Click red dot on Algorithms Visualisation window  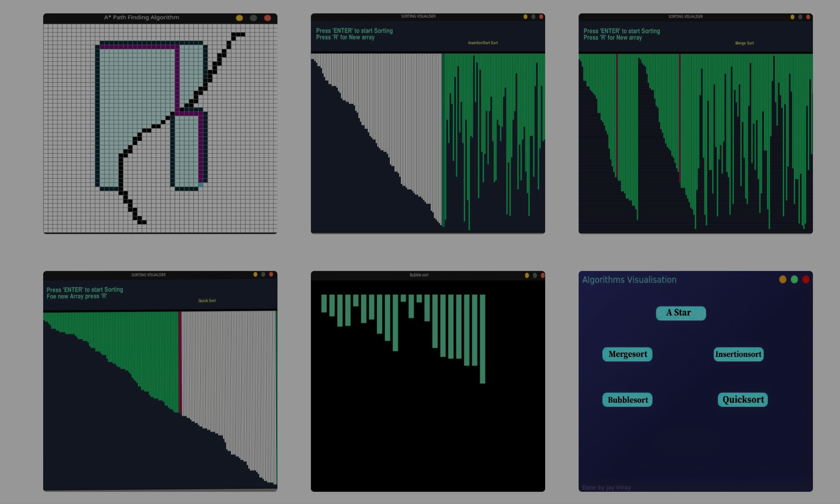[x=806, y=279]
